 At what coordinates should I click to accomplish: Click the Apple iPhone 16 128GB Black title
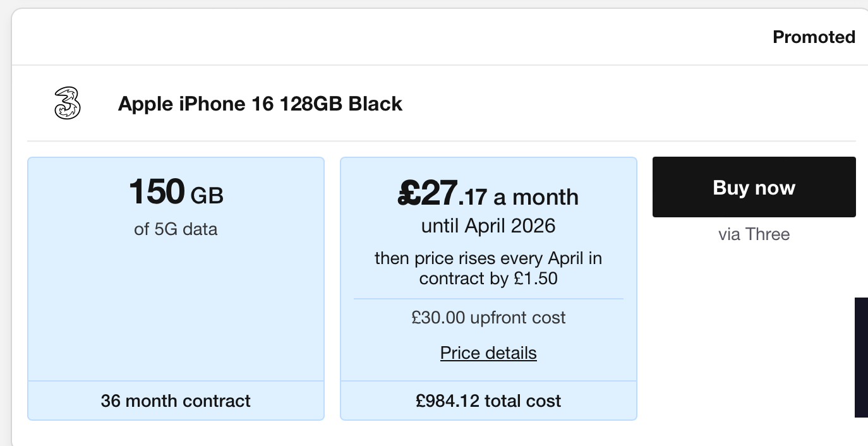click(x=260, y=104)
